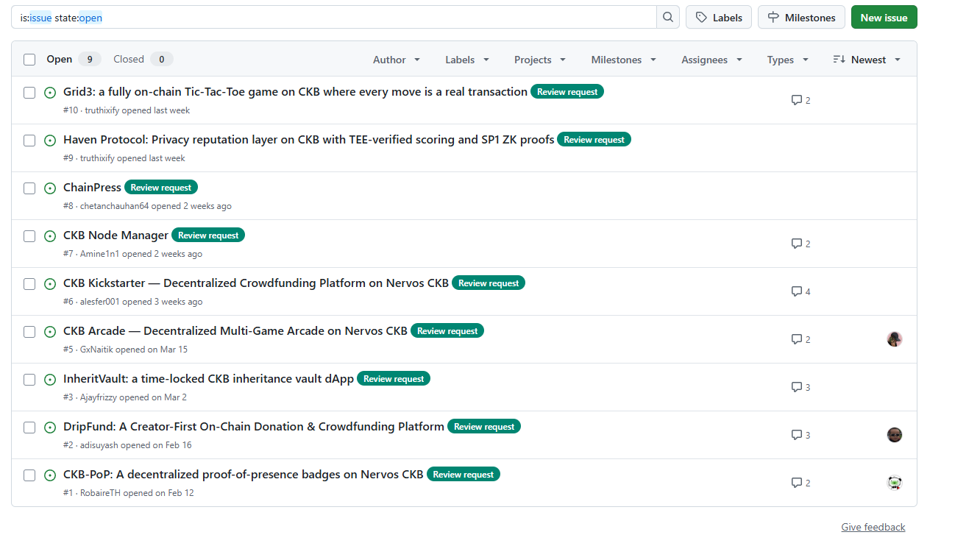Open the Give feedback link
This screenshot has height=560, width=980.
click(x=873, y=527)
